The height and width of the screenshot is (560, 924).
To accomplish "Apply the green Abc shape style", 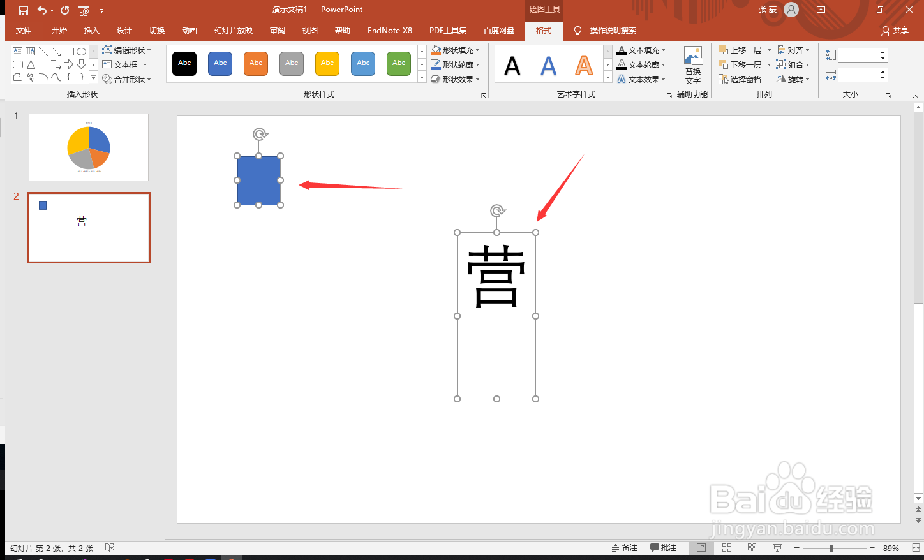I will (x=399, y=63).
